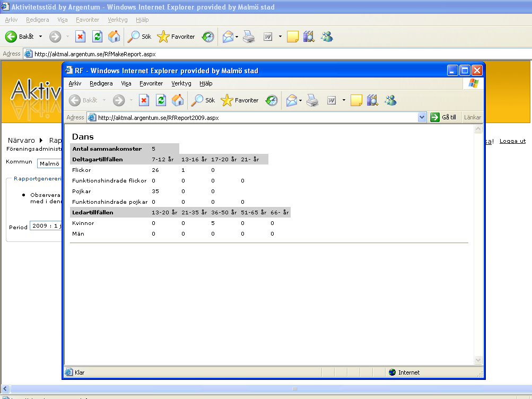This screenshot has width=532, height=399.
Task: Open History in the Aktivitetsstöd window toolbar
Action: coord(207,37)
